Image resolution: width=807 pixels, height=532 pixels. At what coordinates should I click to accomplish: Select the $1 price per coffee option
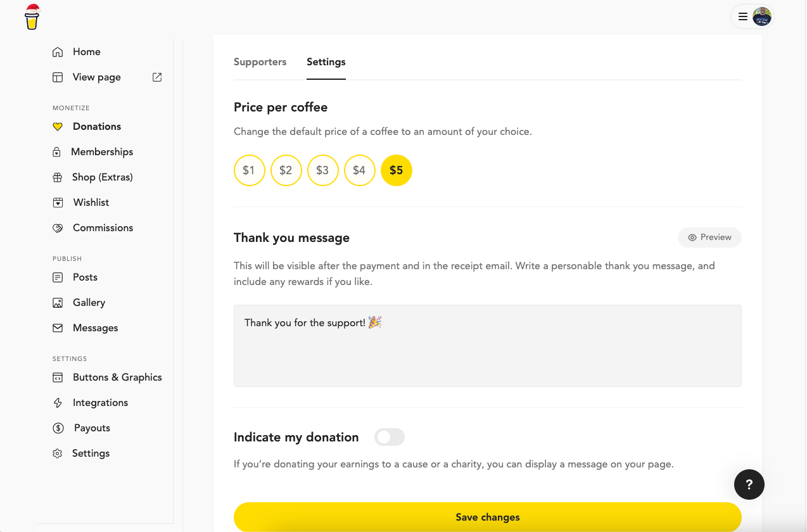(249, 170)
